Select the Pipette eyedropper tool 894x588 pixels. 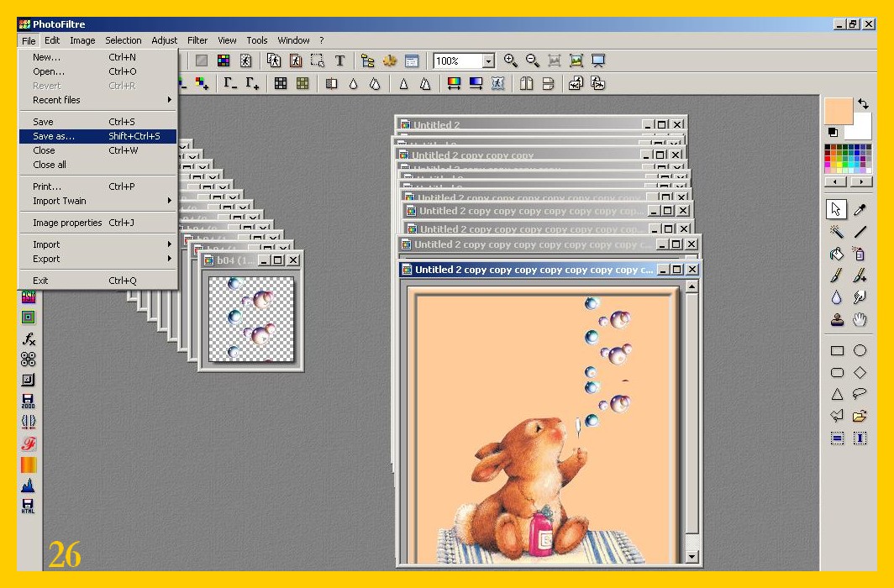(x=860, y=209)
